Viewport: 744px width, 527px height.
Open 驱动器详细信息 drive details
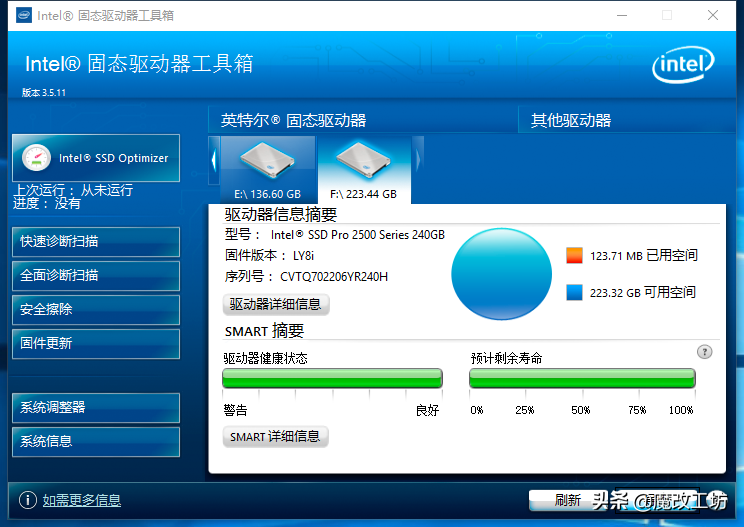pyautogui.click(x=276, y=304)
